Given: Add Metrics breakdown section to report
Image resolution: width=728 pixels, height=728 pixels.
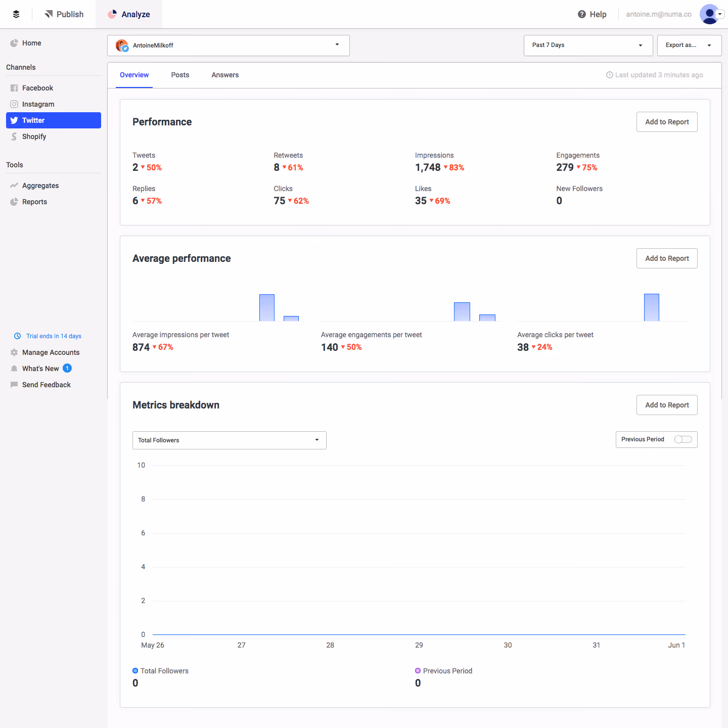Looking at the screenshot, I should (667, 405).
